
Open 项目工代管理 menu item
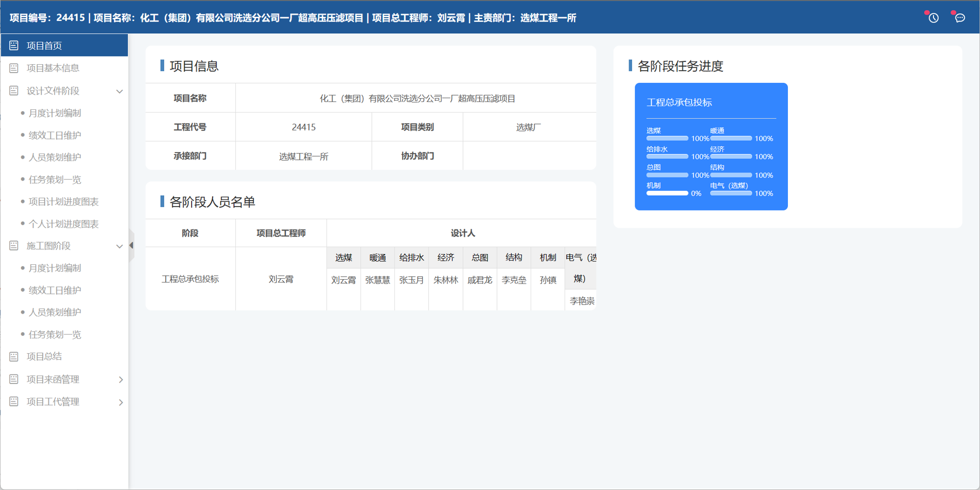64,402
